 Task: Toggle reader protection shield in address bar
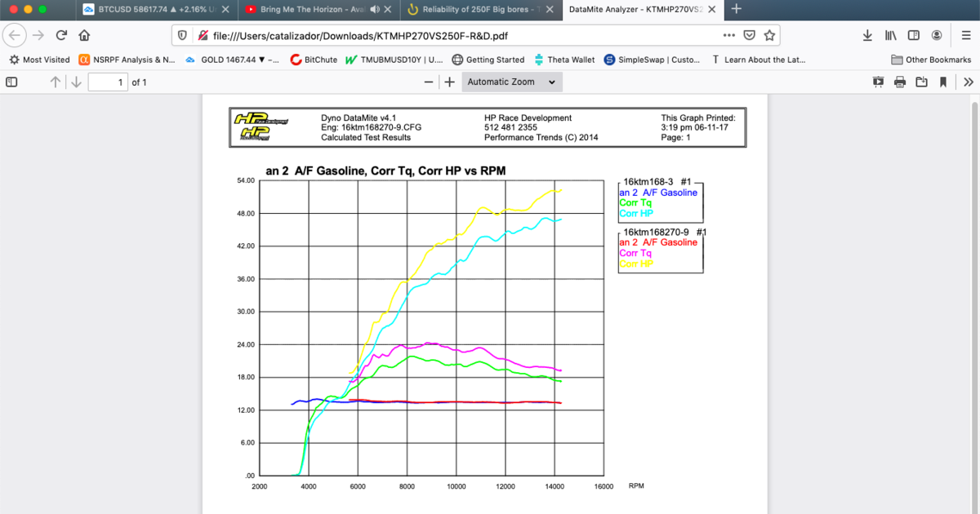180,35
